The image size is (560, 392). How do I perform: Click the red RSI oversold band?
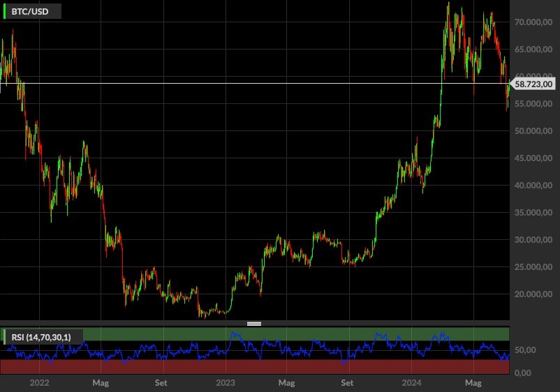tap(255, 366)
